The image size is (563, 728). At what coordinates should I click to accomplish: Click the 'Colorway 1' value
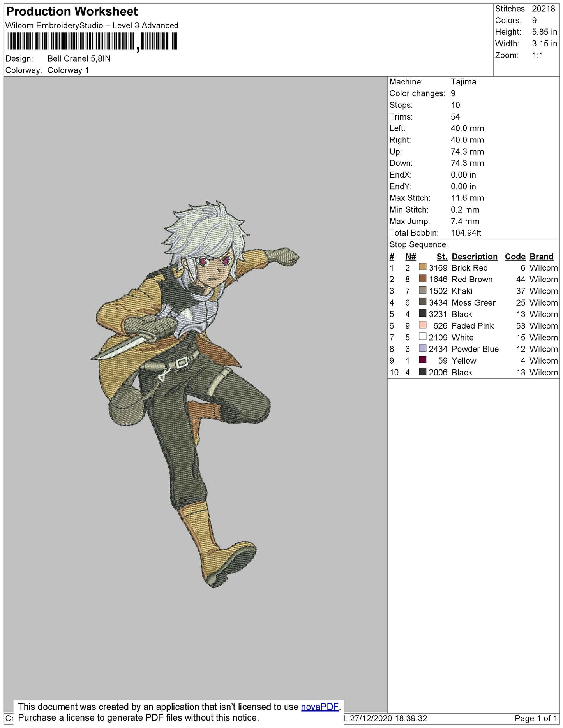[68, 70]
